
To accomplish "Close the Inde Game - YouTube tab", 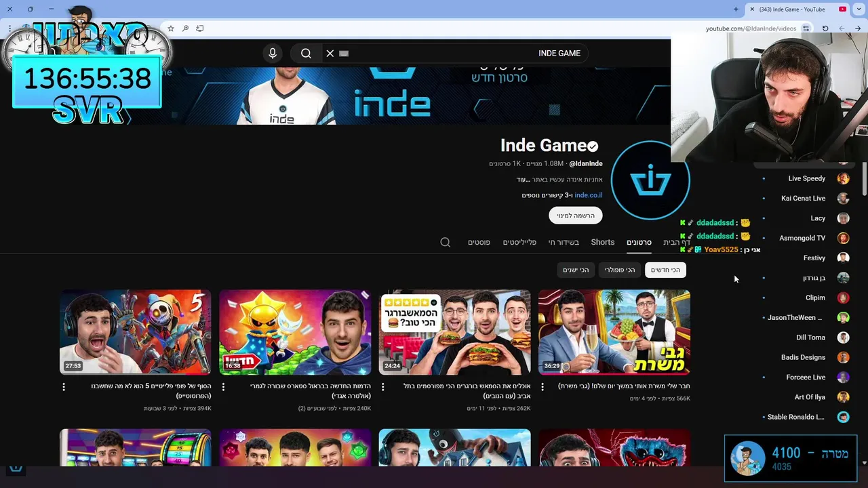I will pos(752,9).
